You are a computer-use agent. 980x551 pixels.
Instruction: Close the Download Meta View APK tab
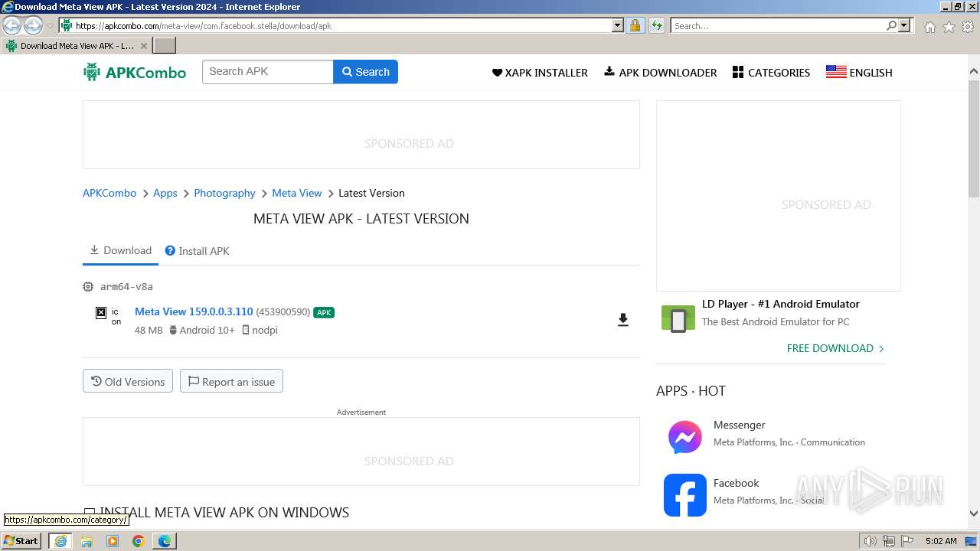[x=143, y=46]
